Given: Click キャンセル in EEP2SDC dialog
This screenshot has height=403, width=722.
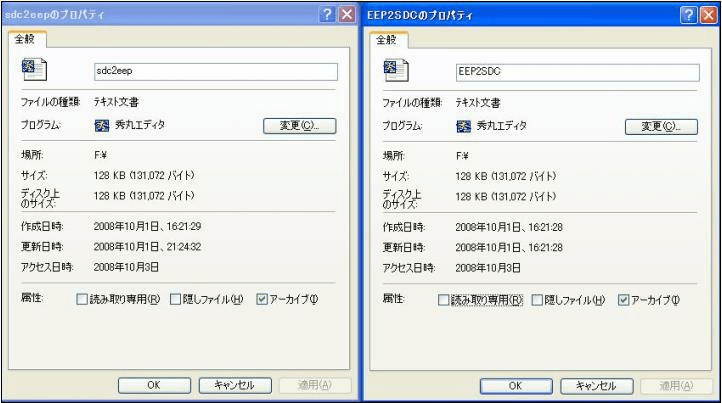Looking at the screenshot, I should pyautogui.click(x=597, y=386).
